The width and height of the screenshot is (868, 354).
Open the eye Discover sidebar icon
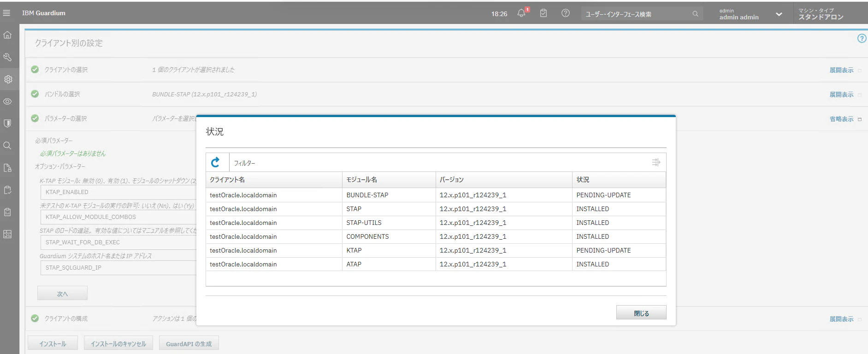[x=7, y=101]
